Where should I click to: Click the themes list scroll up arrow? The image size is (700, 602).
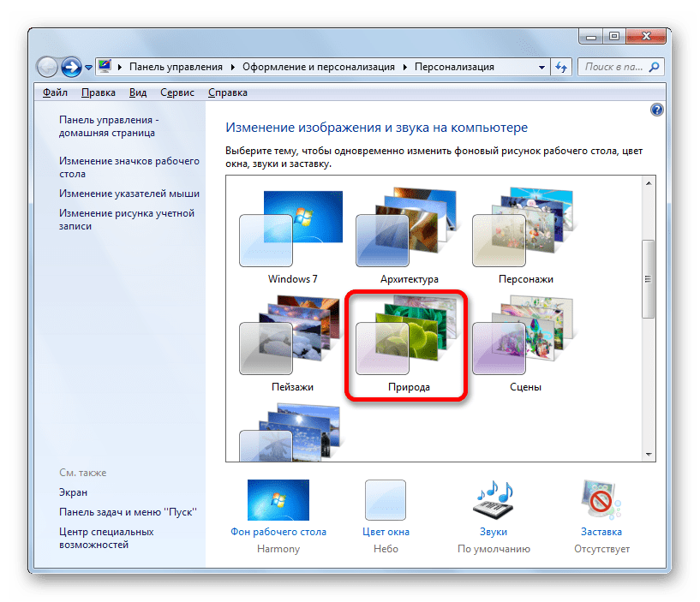649,183
